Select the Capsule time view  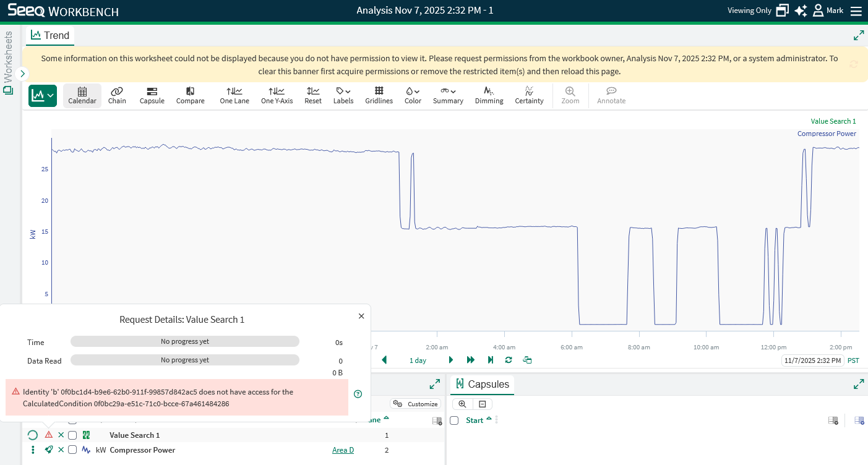[152, 95]
